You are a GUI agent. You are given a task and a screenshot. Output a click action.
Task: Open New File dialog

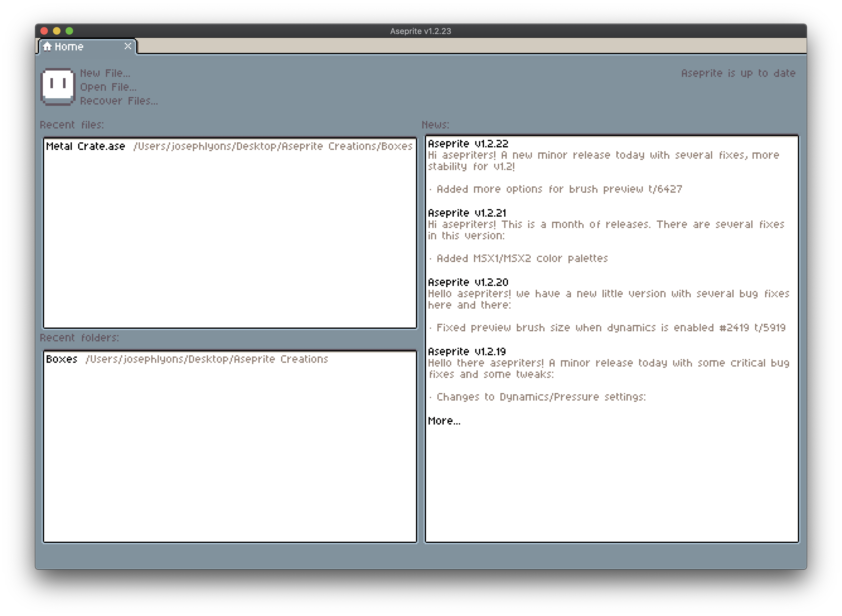click(105, 73)
